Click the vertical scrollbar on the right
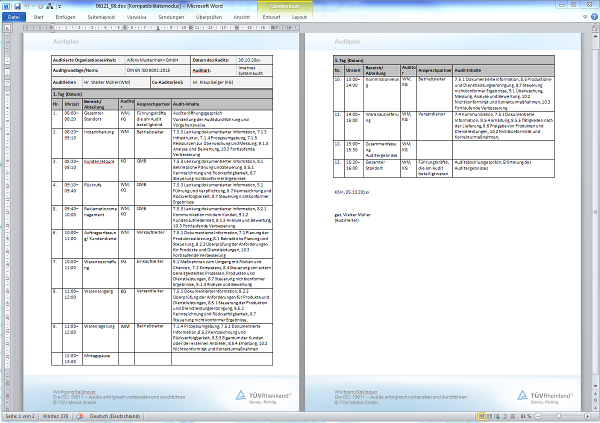600x423 pixels. click(595, 200)
